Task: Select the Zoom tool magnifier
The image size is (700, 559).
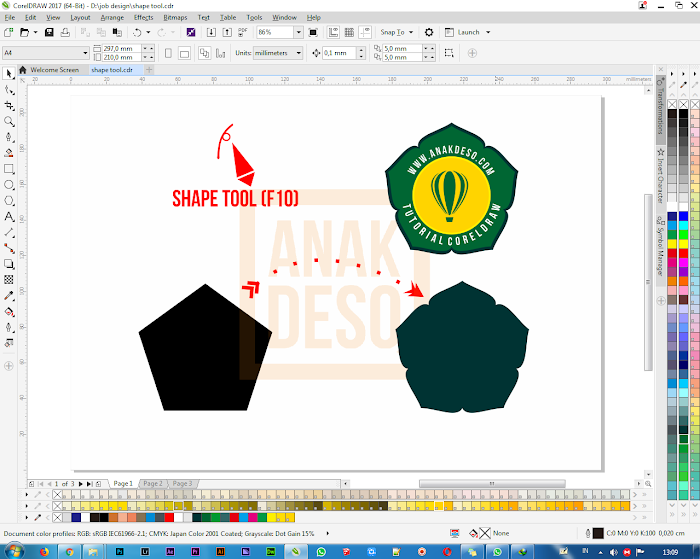Action: pyautogui.click(x=9, y=121)
